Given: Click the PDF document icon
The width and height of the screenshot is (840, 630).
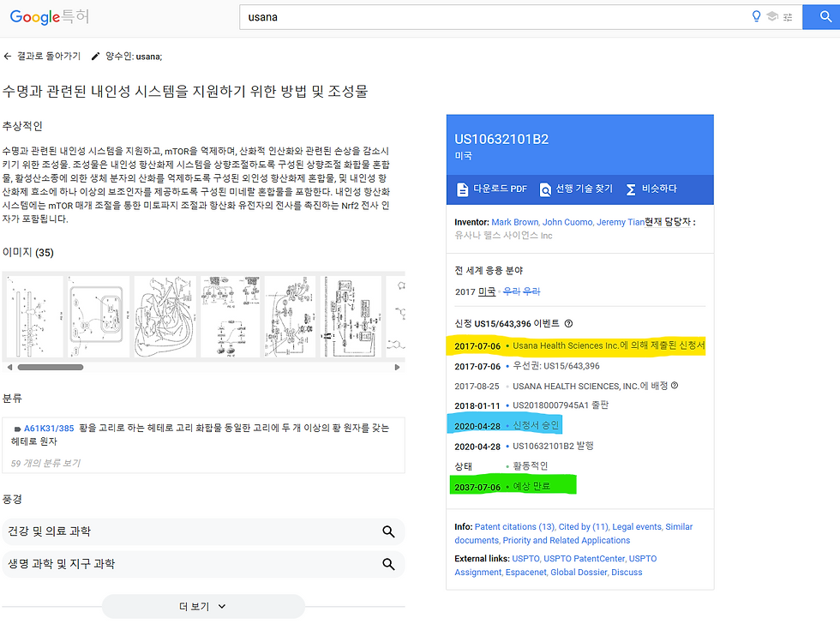Looking at the screenshot, I should point(462,189).
